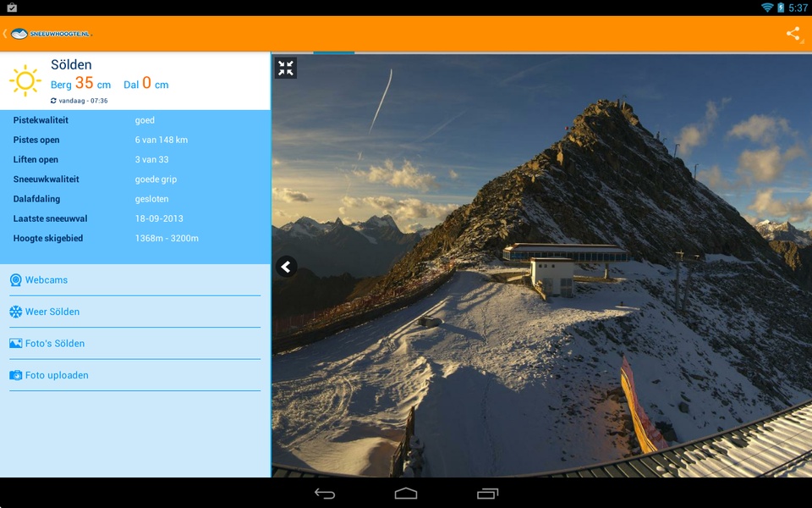The height and width of the screenshot is (508, 812).
Task: Tap the webcam mountain photo
Action: click(x=541, y=265)
